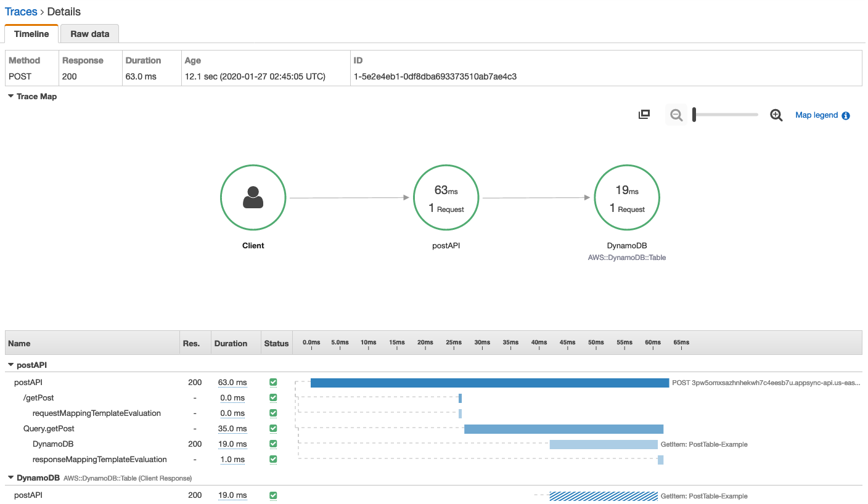Click the 35.0 ms duration of Query.getPost
Screen dimensions: 868x504
pyautogui.click(x=232, y=428)
